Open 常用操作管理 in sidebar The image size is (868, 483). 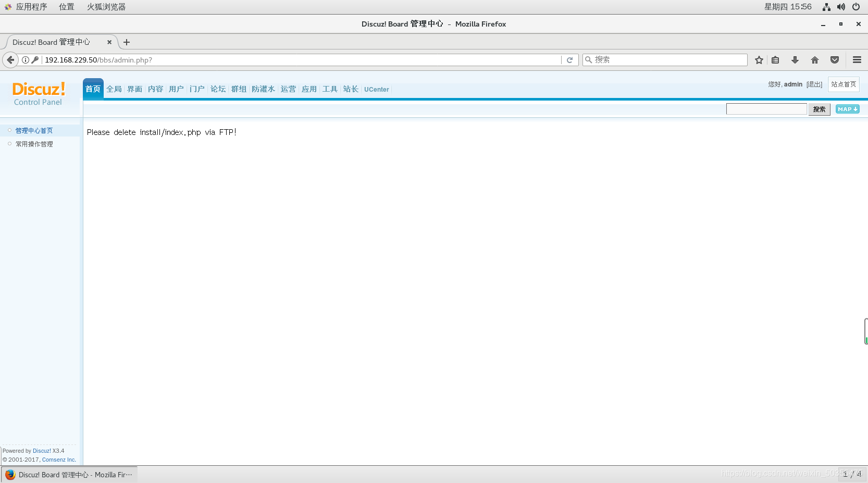coord(34,144)
